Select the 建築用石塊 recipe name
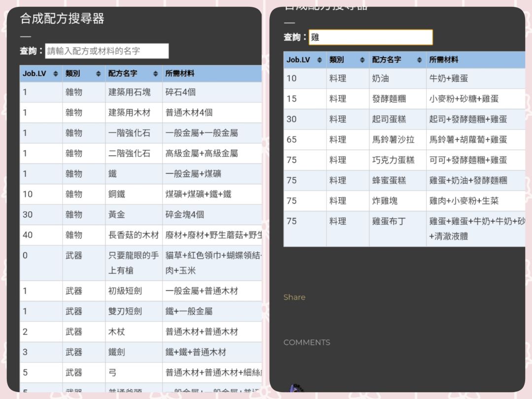Image resolution: width=532 pixels, height=399 pixels. [129, 92]
